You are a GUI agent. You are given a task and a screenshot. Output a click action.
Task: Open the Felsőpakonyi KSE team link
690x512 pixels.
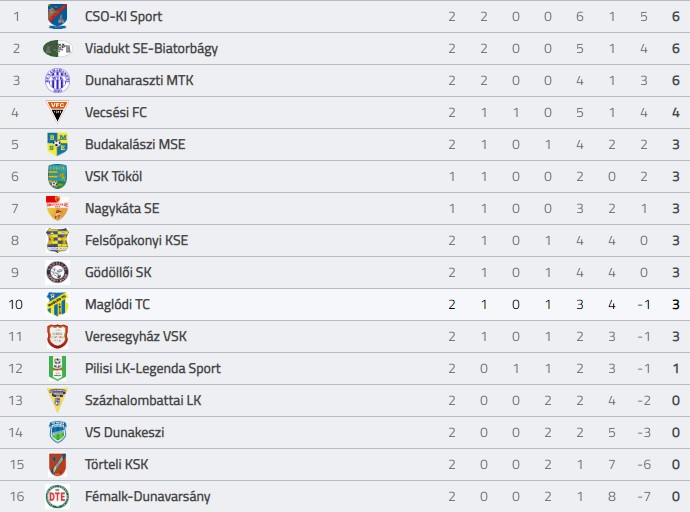pos(136,241)
